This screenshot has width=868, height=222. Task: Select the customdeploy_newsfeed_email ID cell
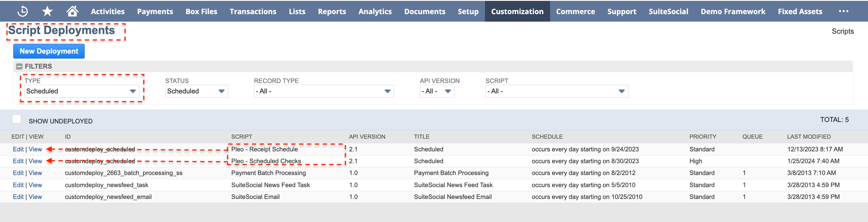pyautogui.click(x=108, y=197)
